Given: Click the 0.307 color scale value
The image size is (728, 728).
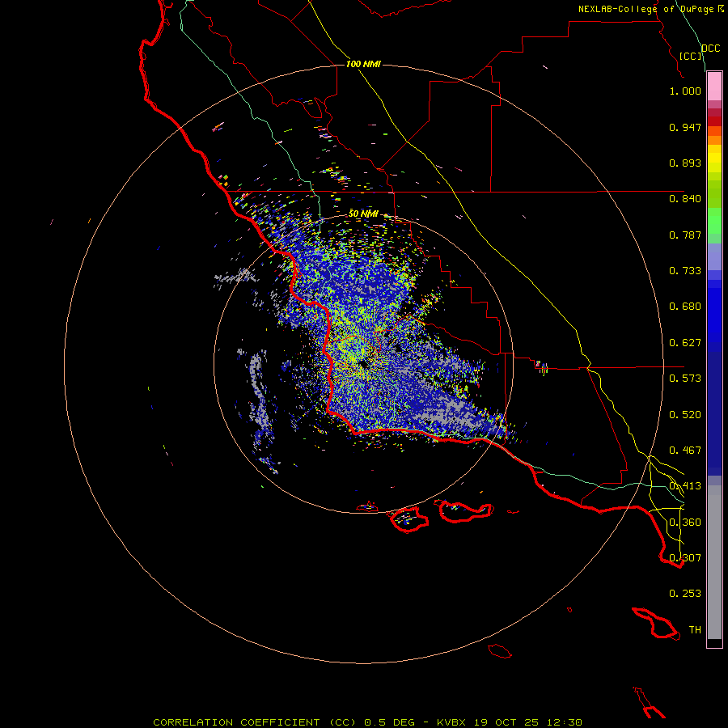Looking at the screenshot, I should click(685, 558).
